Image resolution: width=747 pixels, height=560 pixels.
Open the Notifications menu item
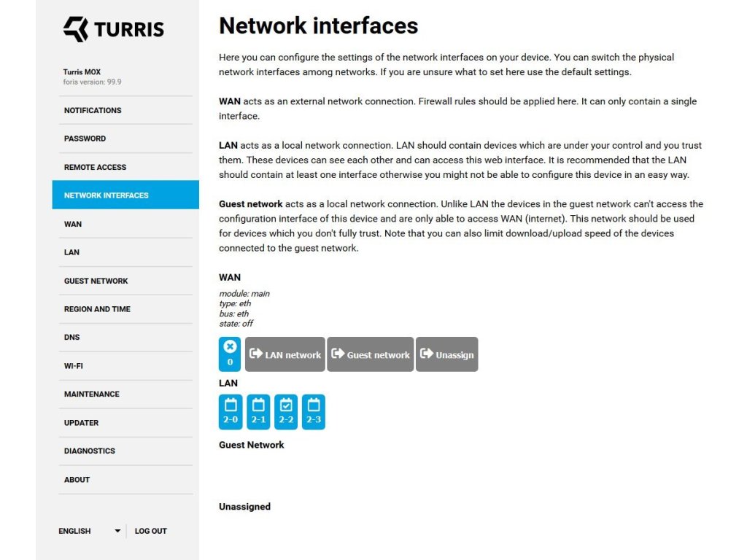93,110
